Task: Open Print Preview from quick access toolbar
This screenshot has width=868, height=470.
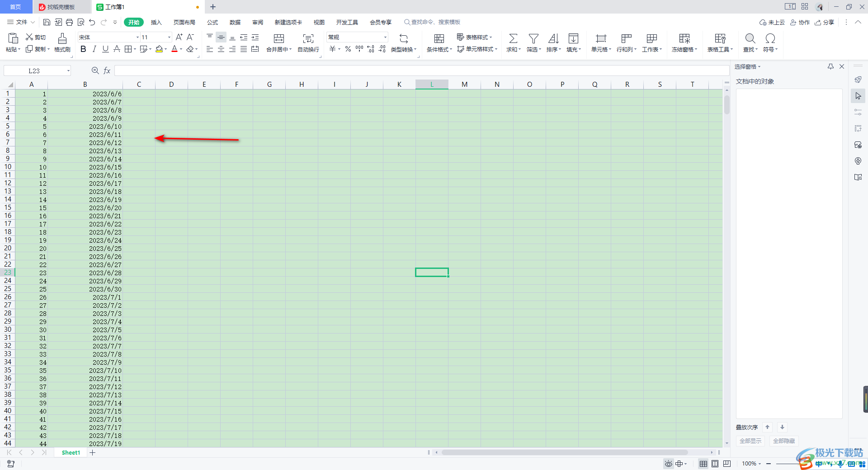Action: coord(81,22)
